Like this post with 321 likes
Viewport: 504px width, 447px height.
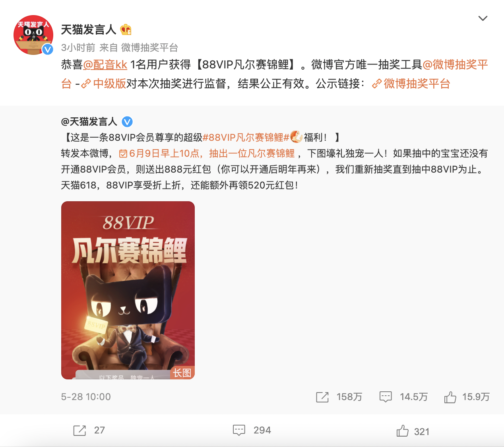402,431
